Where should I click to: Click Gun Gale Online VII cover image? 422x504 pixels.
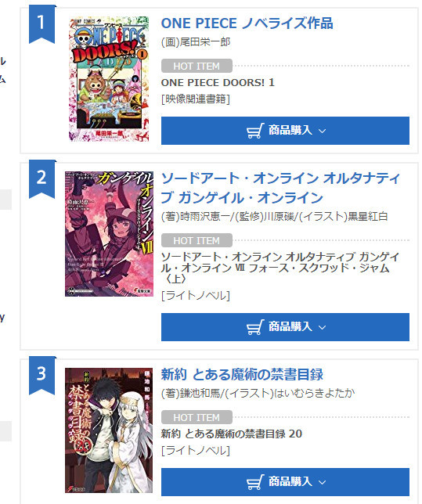click(109, 234)
